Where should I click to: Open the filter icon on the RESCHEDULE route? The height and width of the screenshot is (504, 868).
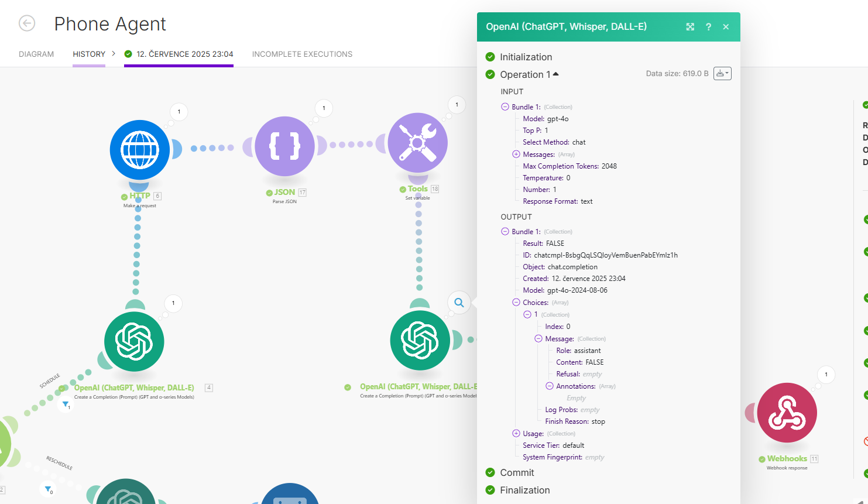tap(48, 489)
